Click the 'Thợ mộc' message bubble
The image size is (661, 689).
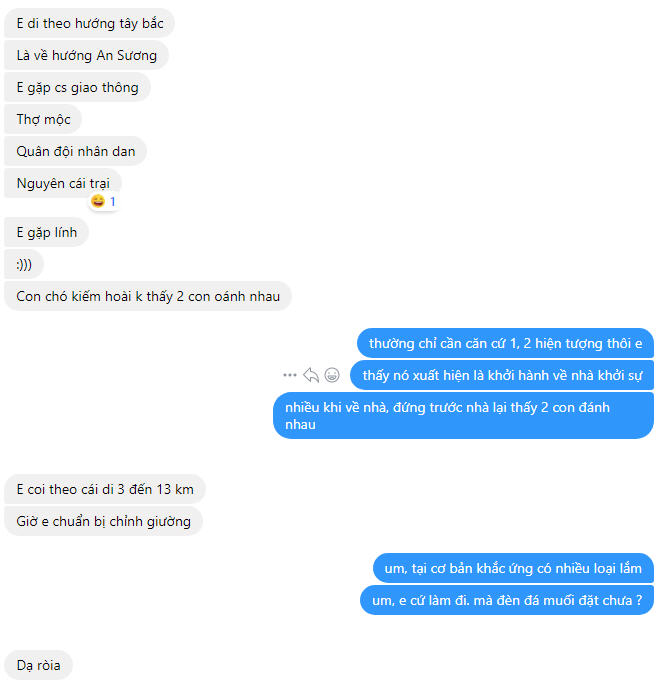[x=43, y=119]
